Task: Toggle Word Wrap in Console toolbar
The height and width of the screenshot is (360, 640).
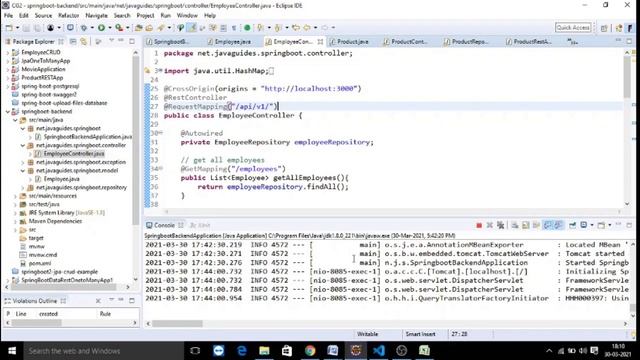Action: pos(536,225)
